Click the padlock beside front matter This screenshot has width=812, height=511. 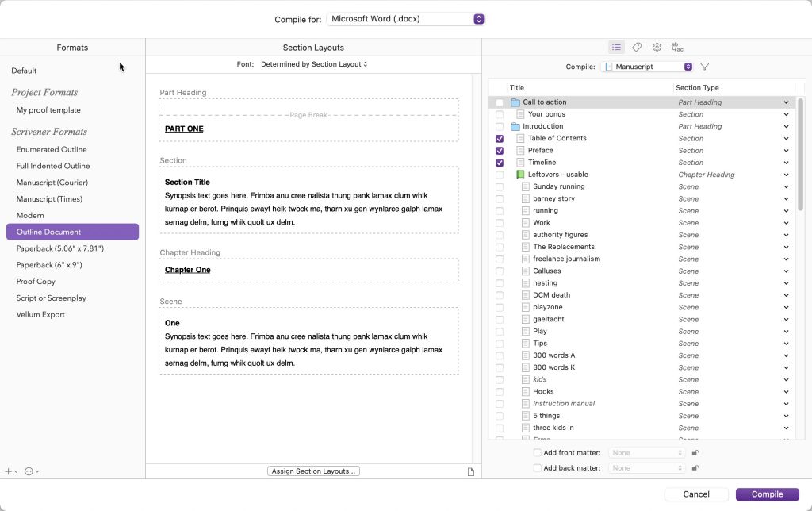click(x=695, y=451)
